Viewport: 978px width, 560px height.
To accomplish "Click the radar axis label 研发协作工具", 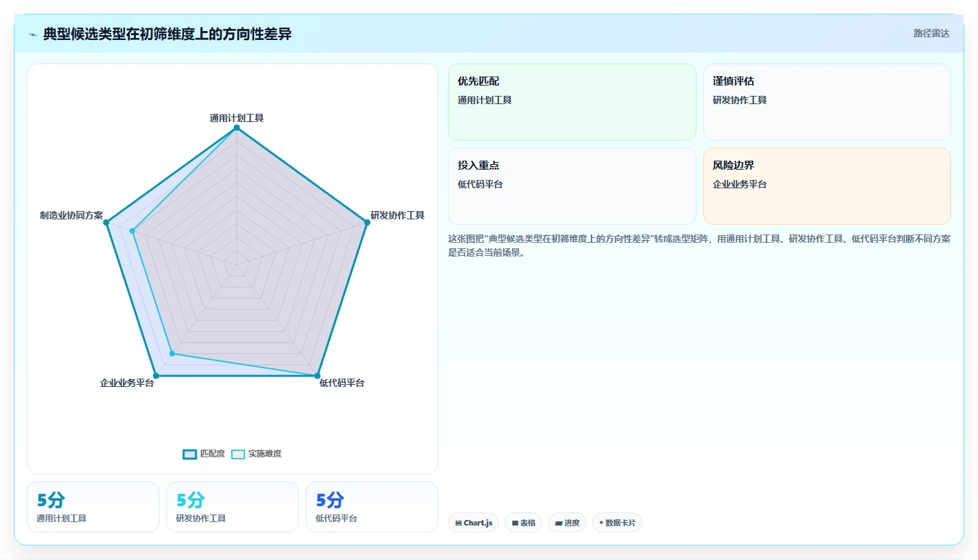I will point(398,215).
